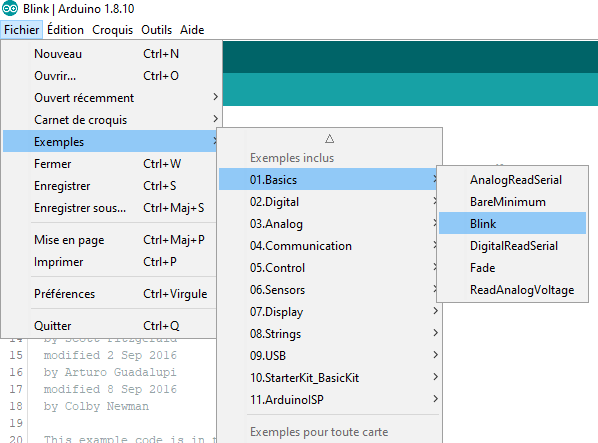Click code line 'modified 2 Sep 2016'
The image size is (598, 443).
coord(110,355)
